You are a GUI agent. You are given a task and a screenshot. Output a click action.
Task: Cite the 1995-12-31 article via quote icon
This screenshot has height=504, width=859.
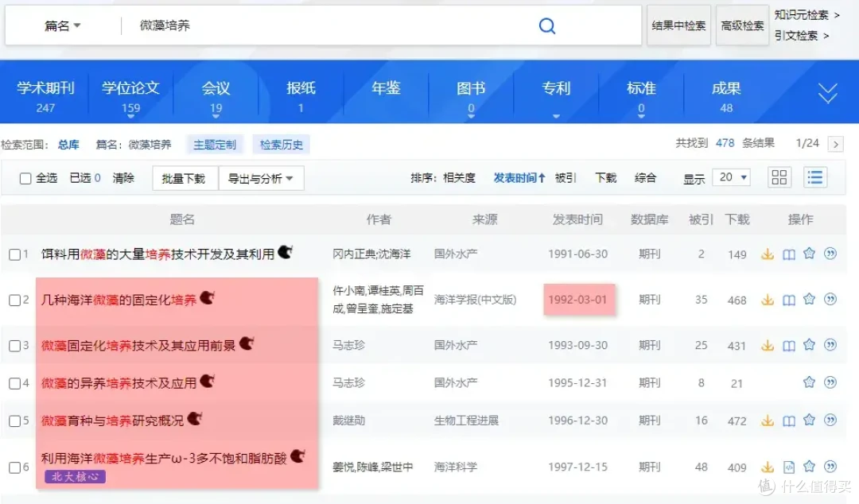pyautogui.click(x=830, y=382)
